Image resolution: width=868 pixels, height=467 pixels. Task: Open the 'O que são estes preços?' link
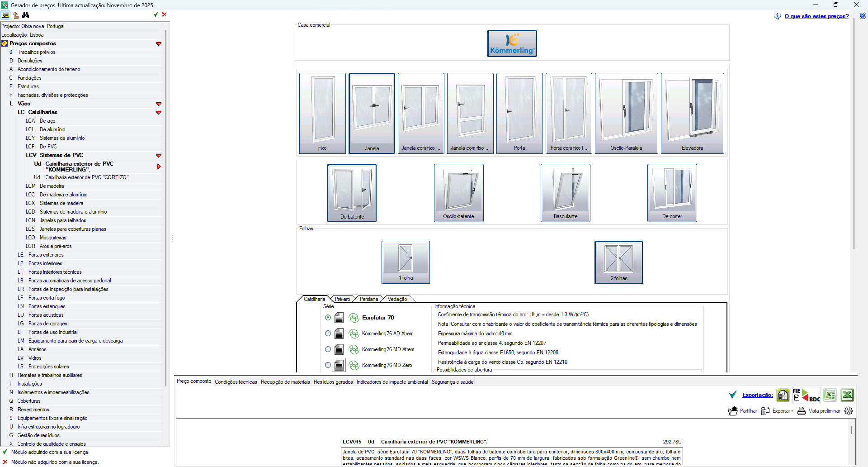pyautogui.click(x=816, y=16)
